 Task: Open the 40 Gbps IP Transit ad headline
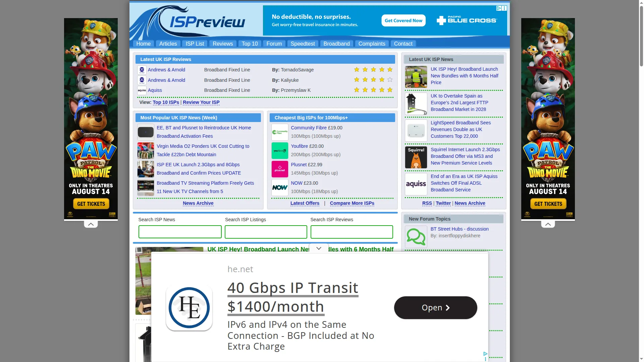pos(293,297)
